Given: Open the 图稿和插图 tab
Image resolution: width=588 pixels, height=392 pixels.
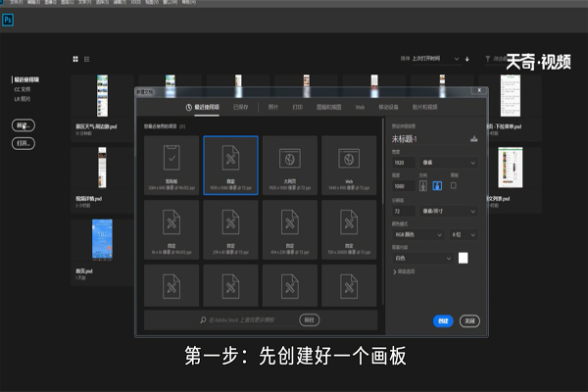Looking at the screenshot, I should (x=329, y=107).
